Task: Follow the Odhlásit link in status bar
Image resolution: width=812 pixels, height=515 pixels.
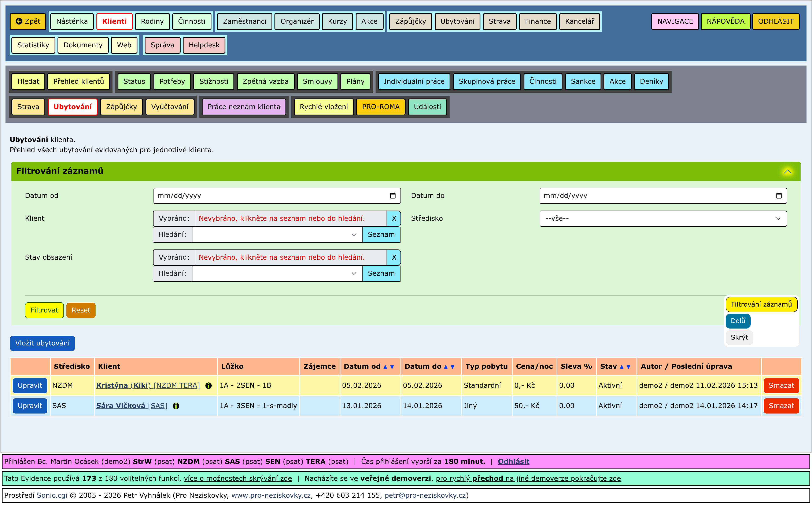Action: (x=513, y=462)
